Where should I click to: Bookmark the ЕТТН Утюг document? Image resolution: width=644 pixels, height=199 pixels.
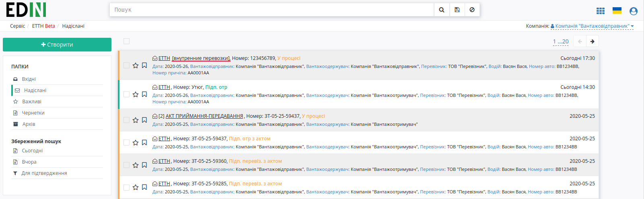tap(144, 94)
